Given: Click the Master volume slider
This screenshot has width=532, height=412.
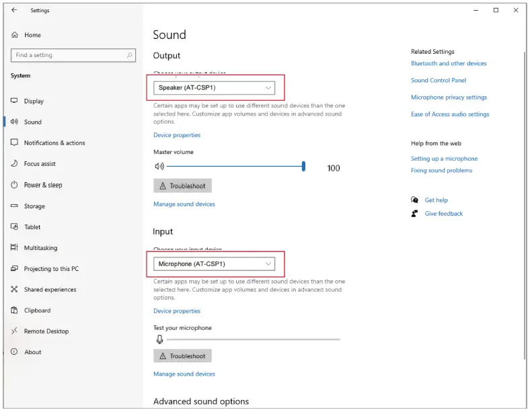Looking at the screenshot, I should [235, 167].
